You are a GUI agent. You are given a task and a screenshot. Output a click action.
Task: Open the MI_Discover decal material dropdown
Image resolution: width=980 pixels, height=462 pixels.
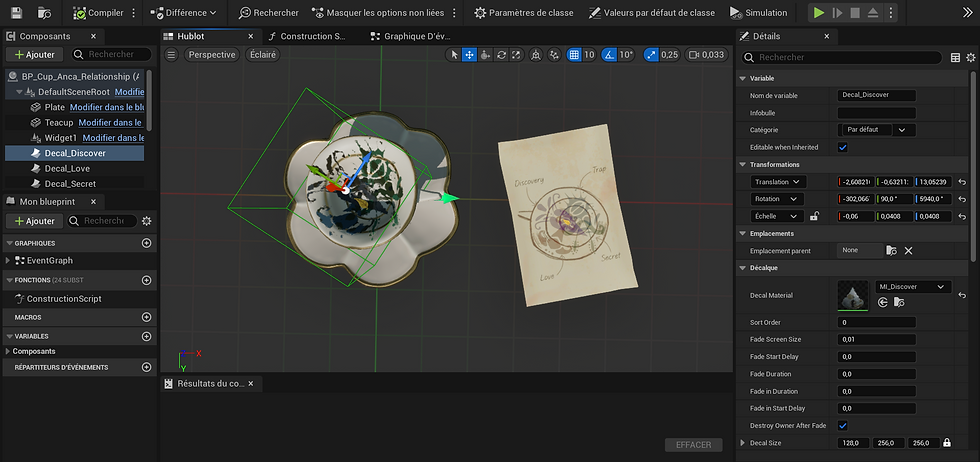(911, 287)
